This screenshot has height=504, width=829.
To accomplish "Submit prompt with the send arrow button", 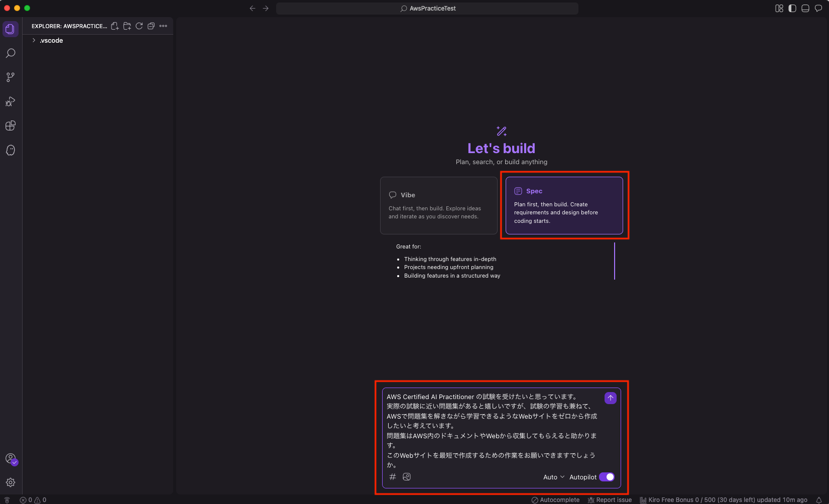I will click(610, 398).
